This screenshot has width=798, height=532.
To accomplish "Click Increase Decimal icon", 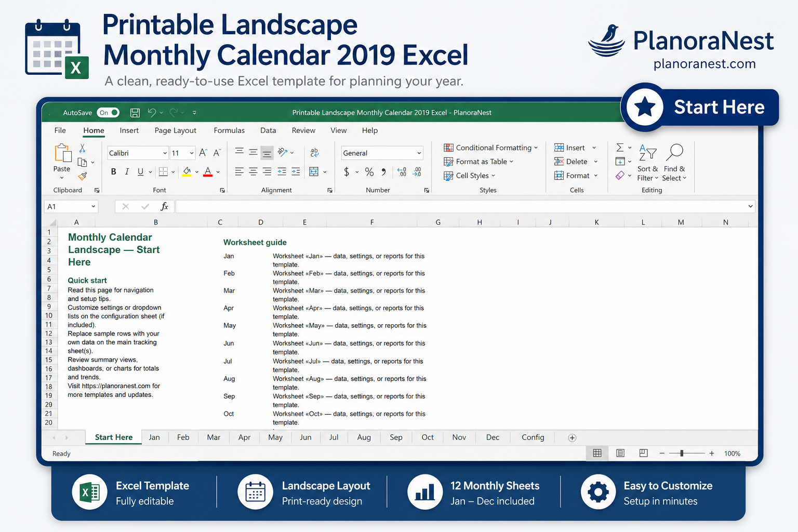I will (x=402, y=172).
